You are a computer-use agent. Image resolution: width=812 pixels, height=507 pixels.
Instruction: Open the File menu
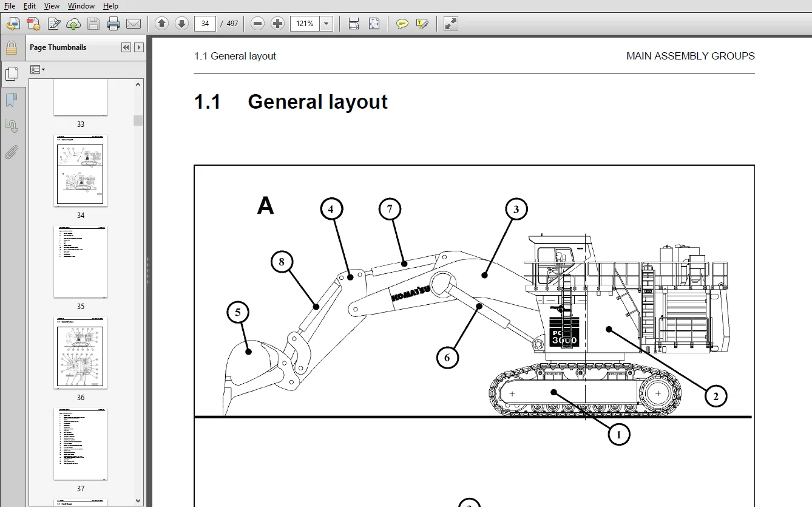(10, 5)
